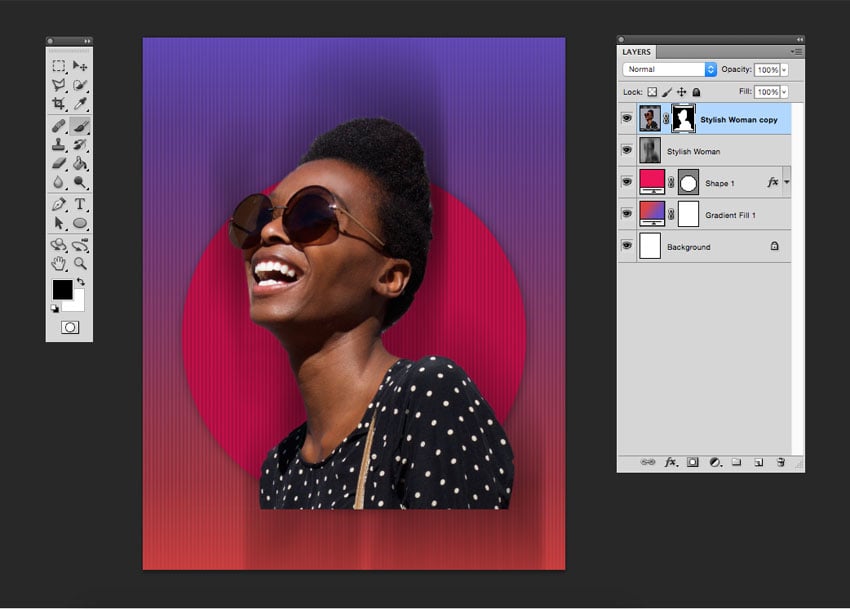Select the Spot Healing Brush tool
The height and width of the screenshot is (609, 850).
(59, 126)
